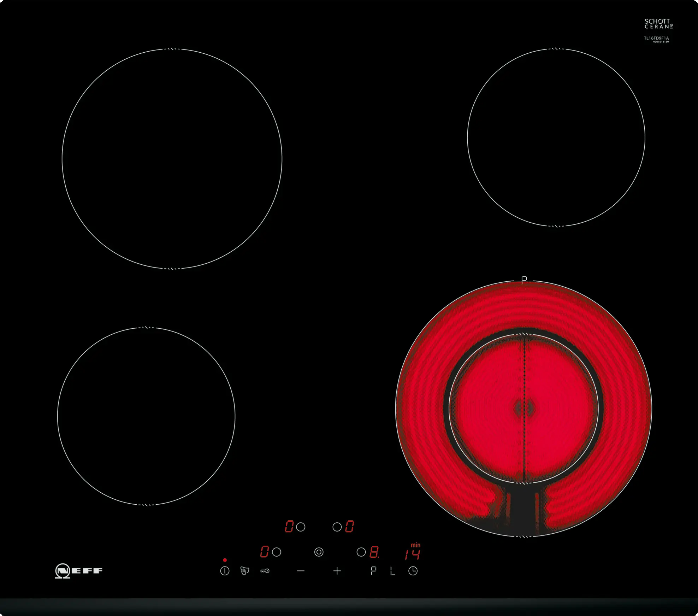Click the Schott Ceran logo

coord(658,24)
